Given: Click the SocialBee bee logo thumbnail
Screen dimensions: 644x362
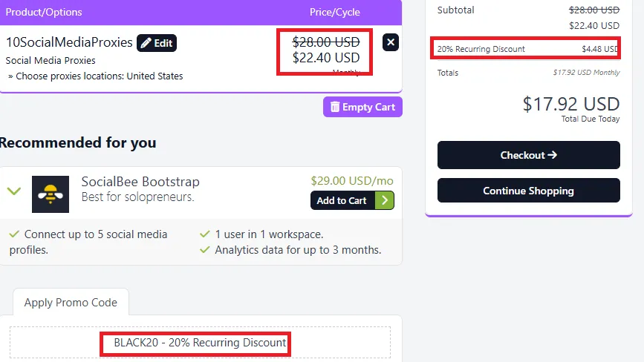Looking at the screenshot, I should pyautogui.click(x=51, y=194).
